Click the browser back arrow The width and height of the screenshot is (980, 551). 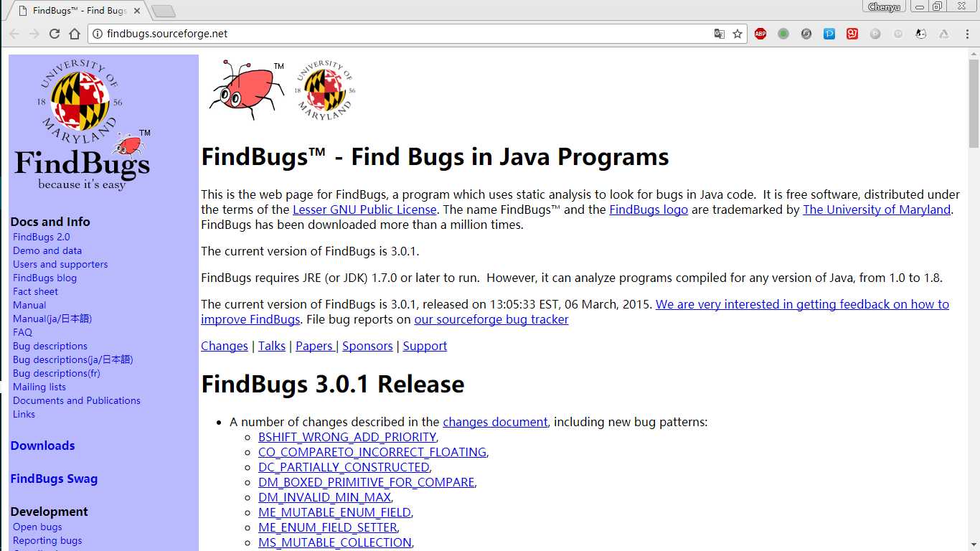(x=14, y=34)
